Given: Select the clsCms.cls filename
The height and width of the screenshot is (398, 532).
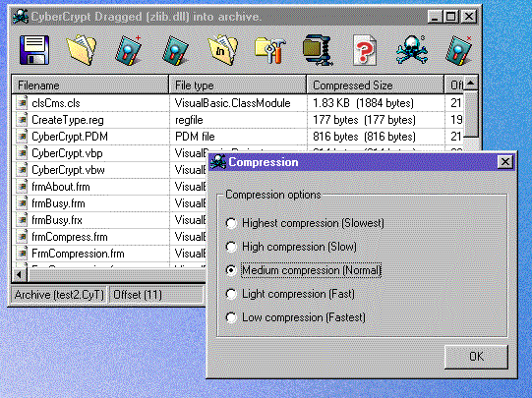Looking at the screenshot, I should [56, 103].
